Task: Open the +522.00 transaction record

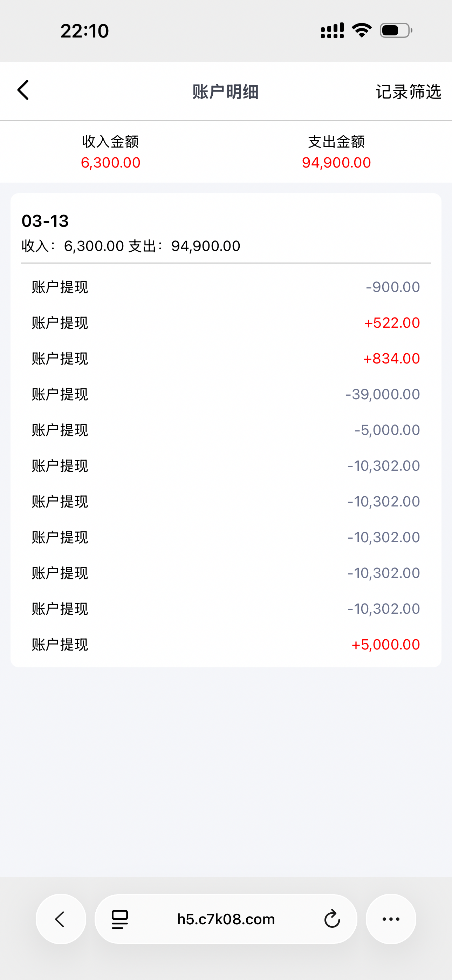Action: 226,323
